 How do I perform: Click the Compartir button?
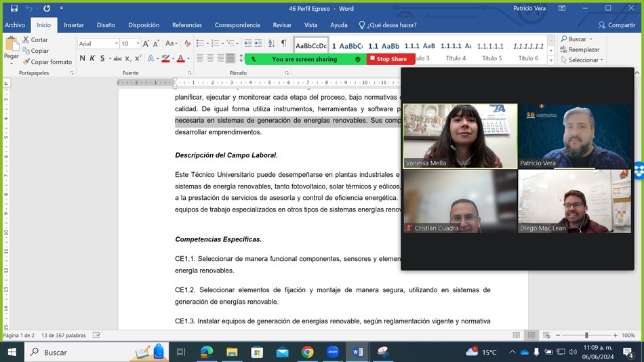click(616, 25)
